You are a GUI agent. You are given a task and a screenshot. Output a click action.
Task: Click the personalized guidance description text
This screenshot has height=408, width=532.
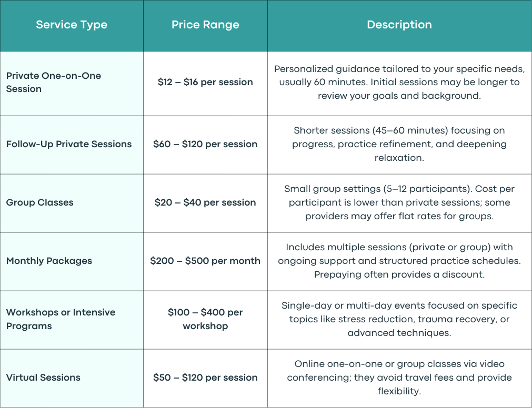pyautogui.click(x=399, y=83)
